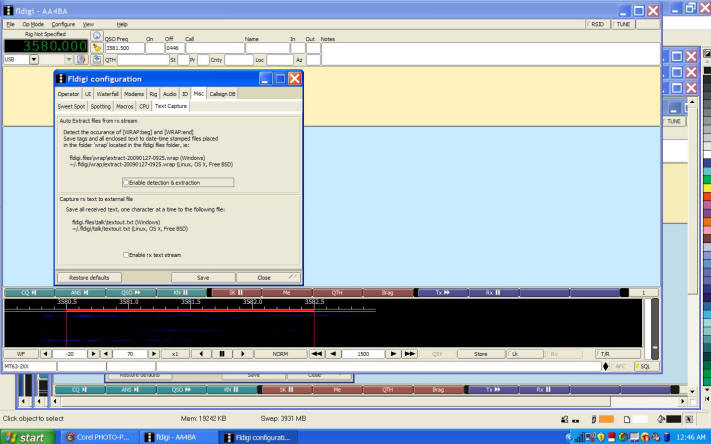
Task: Increase cursor frequency 1500 by one step
Action: coord(394,354)
